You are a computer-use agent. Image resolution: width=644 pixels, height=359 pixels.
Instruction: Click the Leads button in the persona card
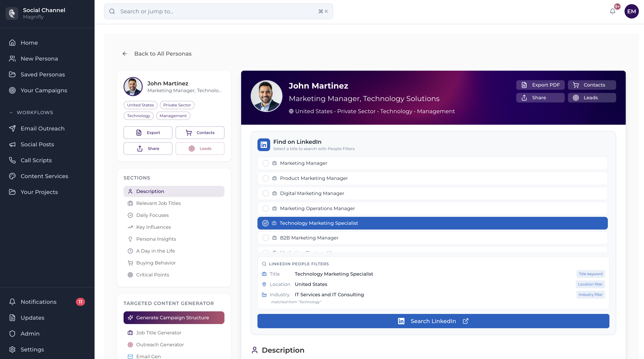click(200, 148)
